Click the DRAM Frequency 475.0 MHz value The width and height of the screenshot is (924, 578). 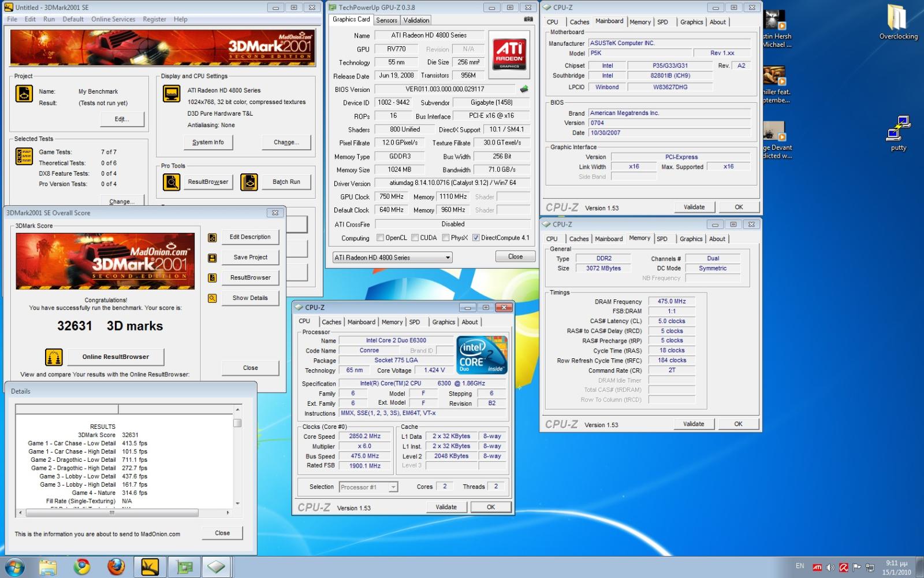click(672, 302)
